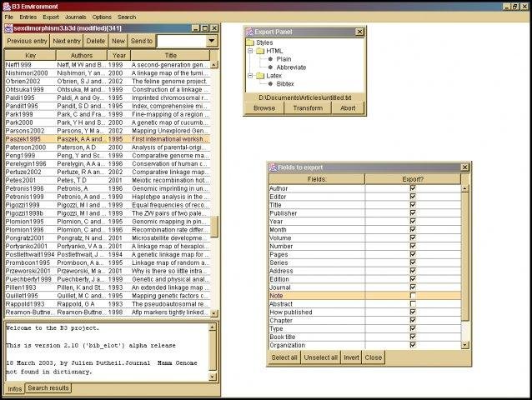Collapse the HTML tree node
532x400 pixels.
coord(250,51)
